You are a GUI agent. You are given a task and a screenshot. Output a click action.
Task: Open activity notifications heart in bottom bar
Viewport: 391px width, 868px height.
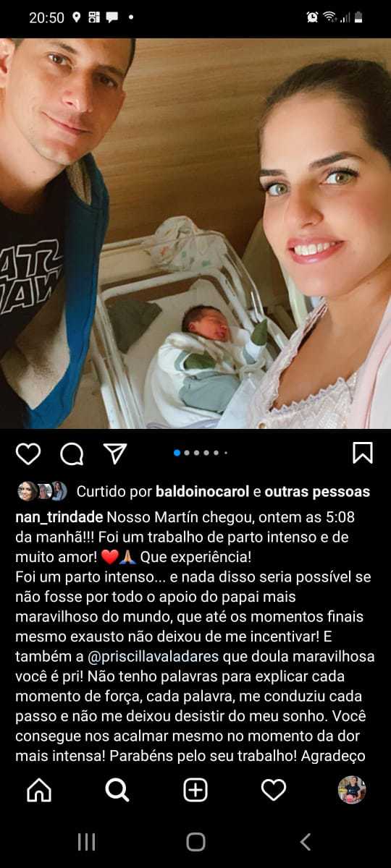[x=274, y=791]
